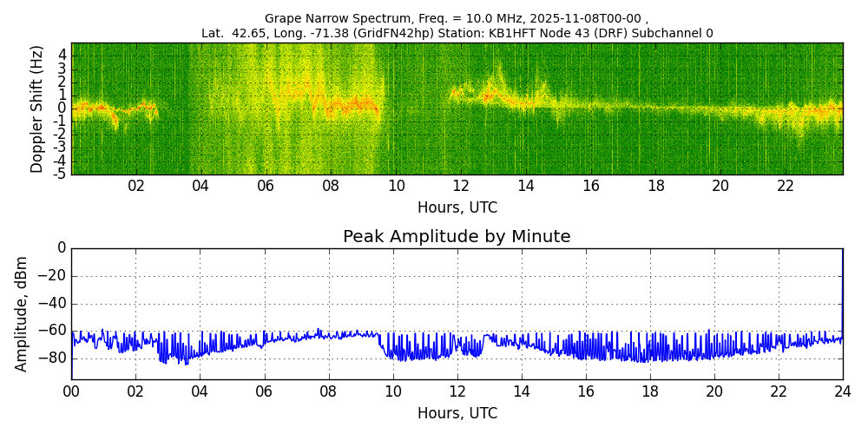Click the −40 dBm tick label
Viewport: 868px width, 434px height.
coord(52,304)
